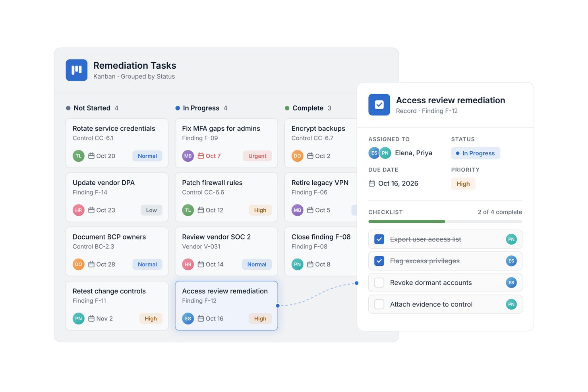The width and height of the screenshot is (588, 392).
Task: Open calendar icon next to Oct 16, 2026
Action: point(372,183)
